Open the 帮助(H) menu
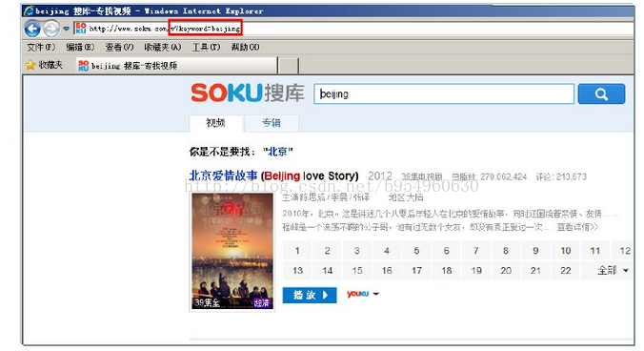The image size is (644, 351). point(245,48)
